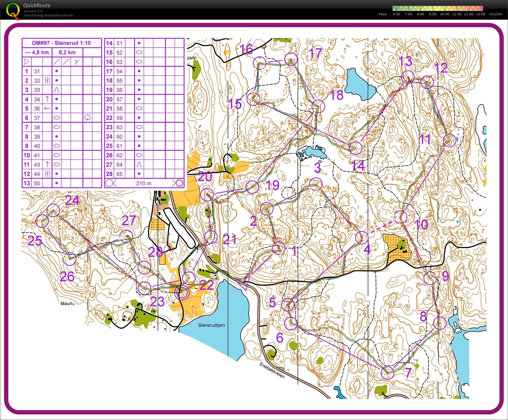
Task: Click the QuickRoute Q logo icon
Action: tap(13, 10)
